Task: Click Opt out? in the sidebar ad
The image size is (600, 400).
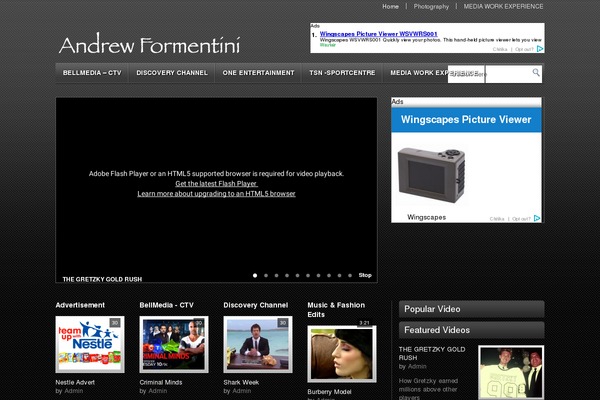Action: (x=521, y=219)
